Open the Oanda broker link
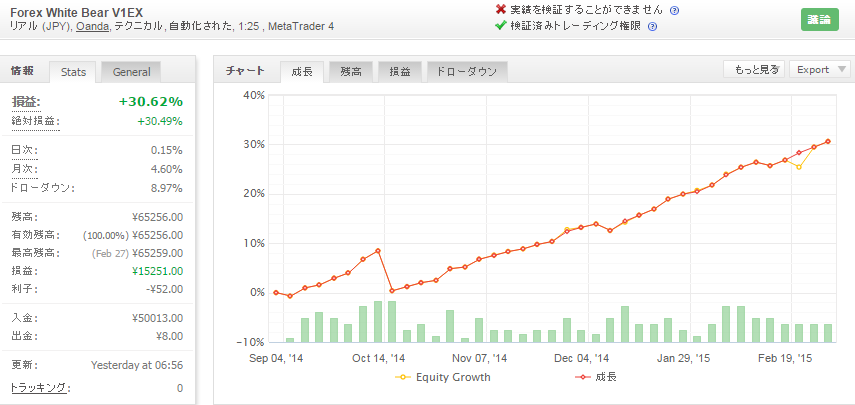Viewport: 855px width, 405px height. click(92, 26)
